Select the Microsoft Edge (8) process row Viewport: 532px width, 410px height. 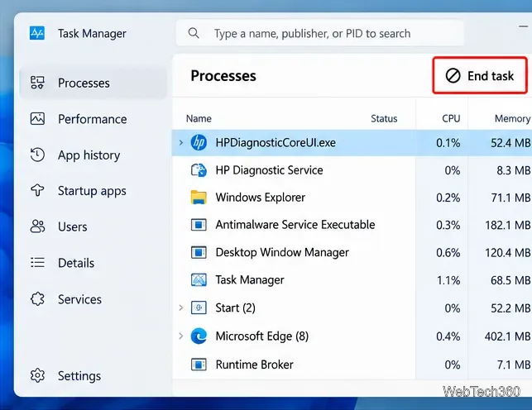352,336
